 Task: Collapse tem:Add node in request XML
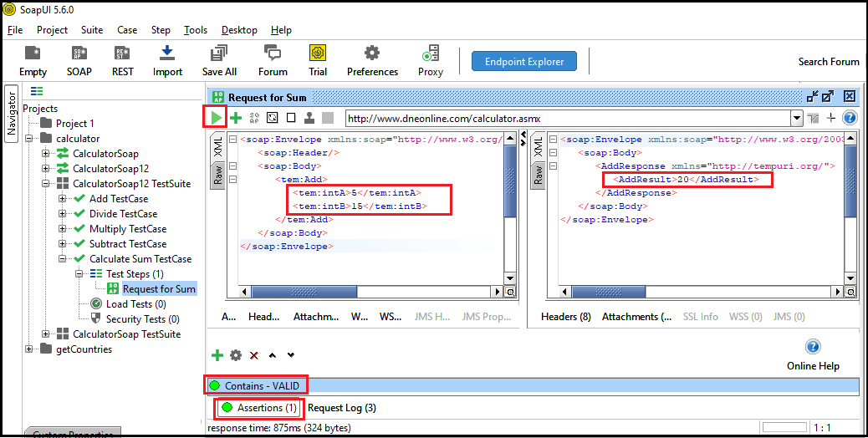point(233,179)
